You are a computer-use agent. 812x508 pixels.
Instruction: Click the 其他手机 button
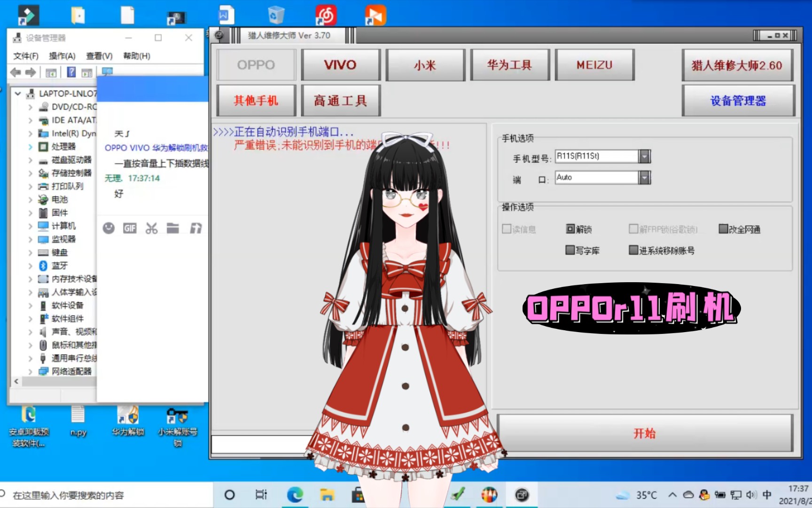[256, 100]
